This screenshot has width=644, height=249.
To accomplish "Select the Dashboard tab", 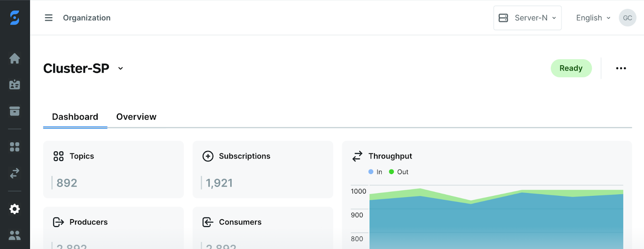I will (75, 117).
